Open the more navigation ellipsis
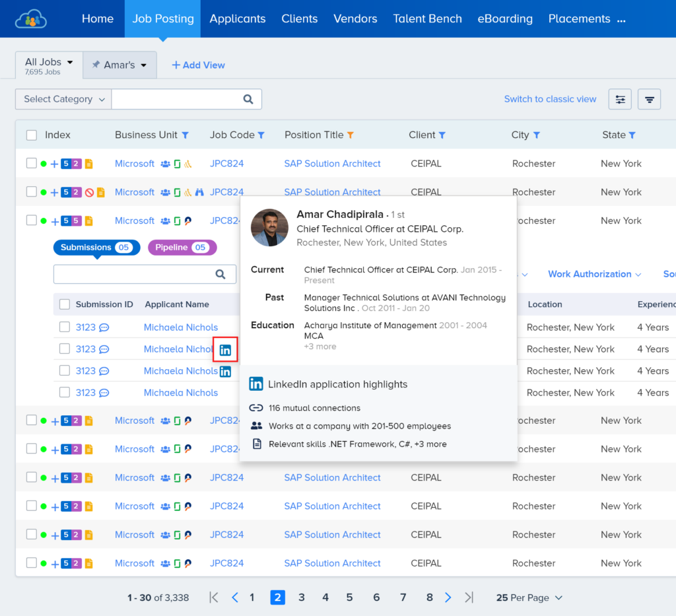676x616 pixels. [621, 20]
